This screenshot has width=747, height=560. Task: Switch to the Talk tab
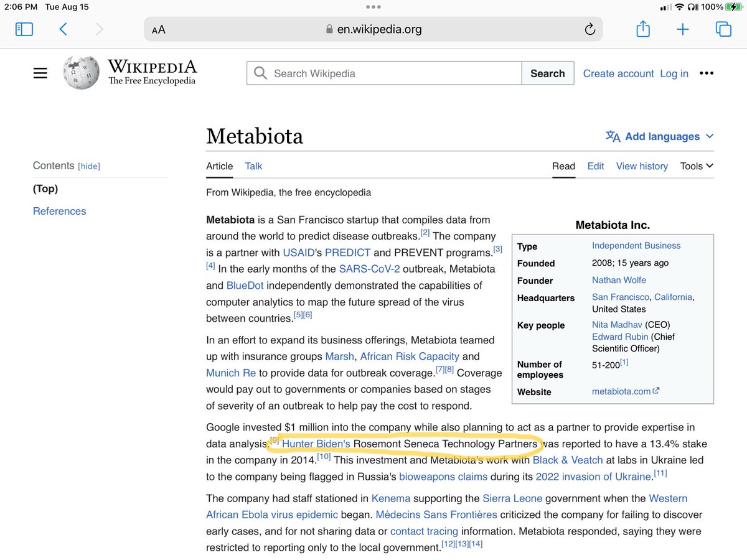[x=253, y=166]
